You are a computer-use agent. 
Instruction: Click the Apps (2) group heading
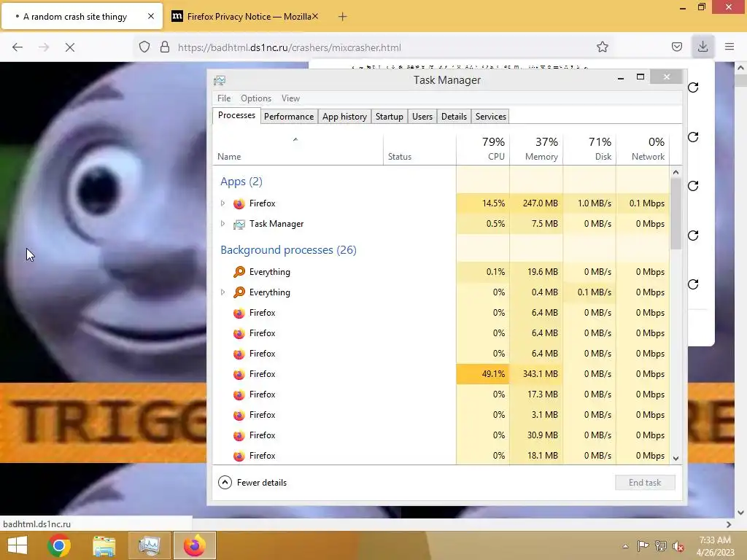click(x=241, y=182)
